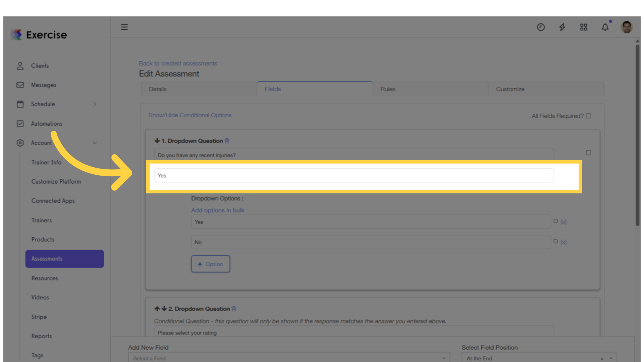Delete question 1 via trash icon

[227, 141]
